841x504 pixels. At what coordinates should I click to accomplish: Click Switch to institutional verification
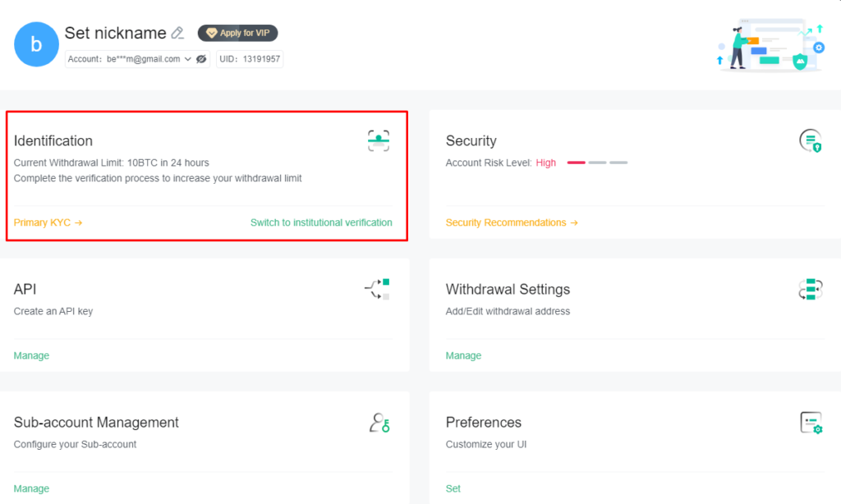click(x=320, y=222)
